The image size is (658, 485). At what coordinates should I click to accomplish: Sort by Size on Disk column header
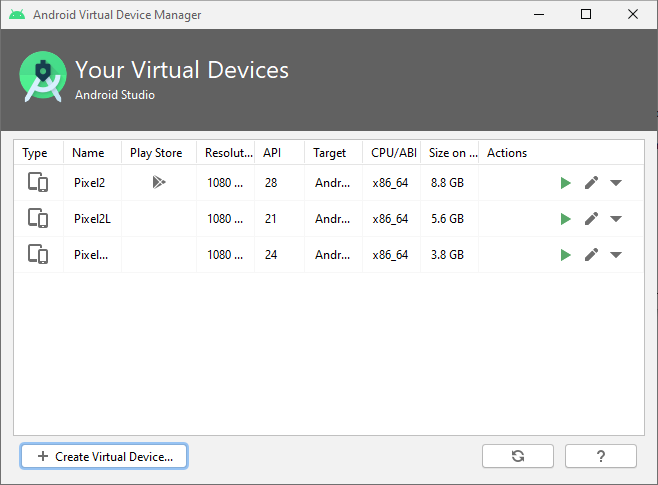[x=449, y=153]
